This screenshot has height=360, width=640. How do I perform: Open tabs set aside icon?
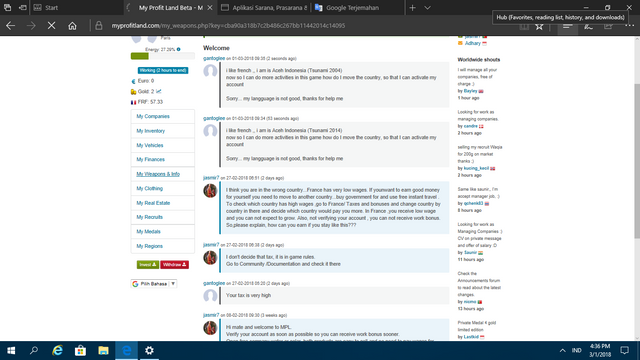click(x=7, y=8)
